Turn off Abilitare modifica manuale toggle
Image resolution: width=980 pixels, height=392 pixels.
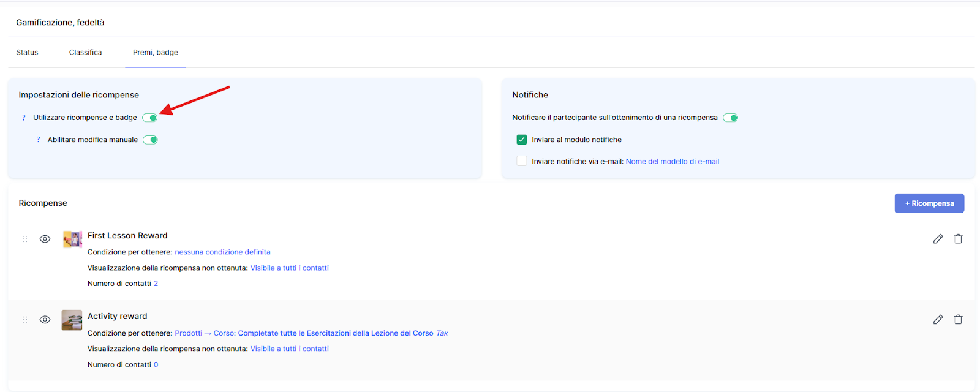(151, 140)
